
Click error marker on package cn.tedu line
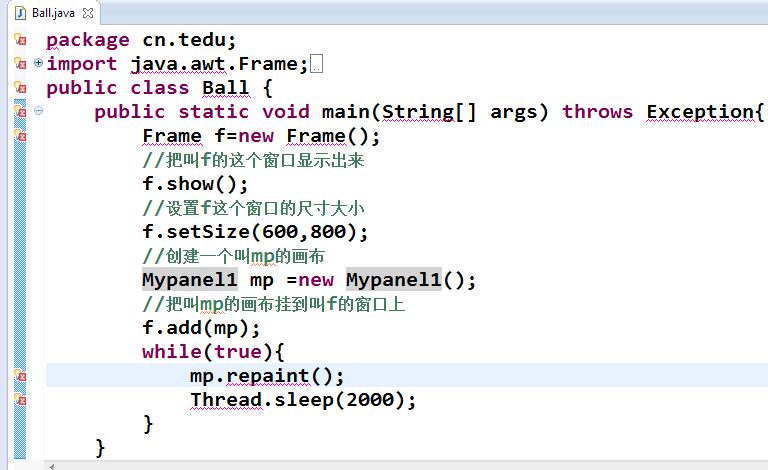pyautogui.click(x=20, y=39)
